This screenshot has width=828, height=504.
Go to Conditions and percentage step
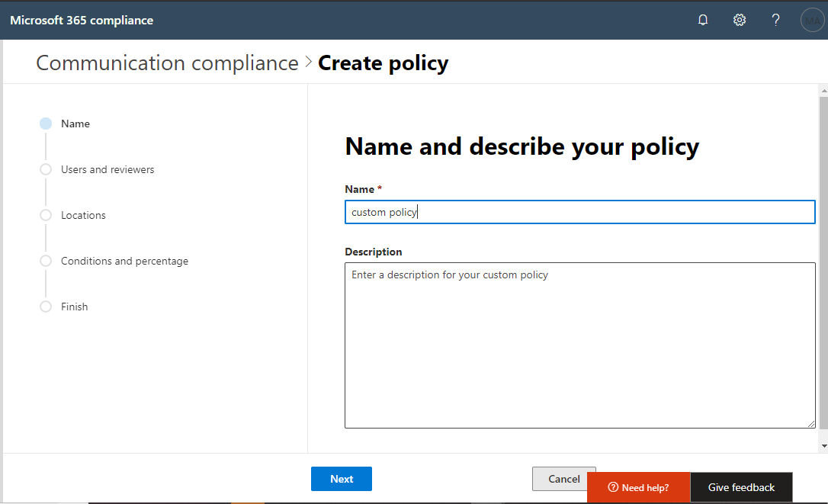click(x=124, y=261)
